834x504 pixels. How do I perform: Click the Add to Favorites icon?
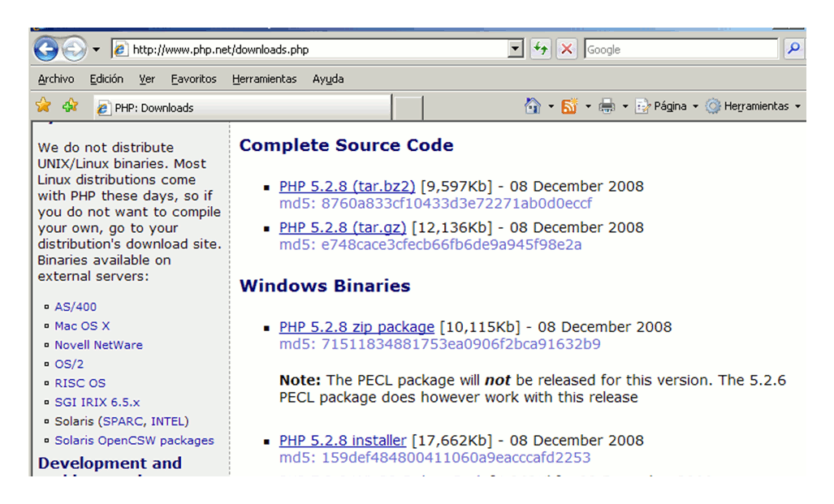70,106
